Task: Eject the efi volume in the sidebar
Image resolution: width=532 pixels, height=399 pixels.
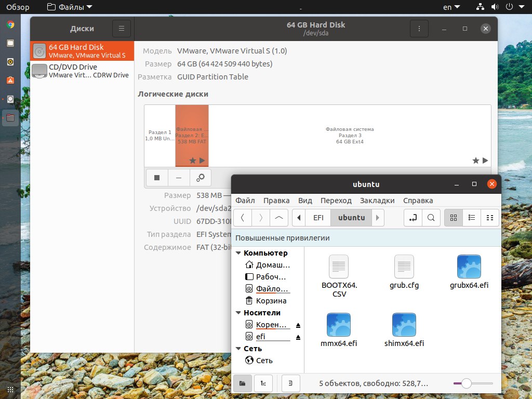Action: (x=298, y=337)
